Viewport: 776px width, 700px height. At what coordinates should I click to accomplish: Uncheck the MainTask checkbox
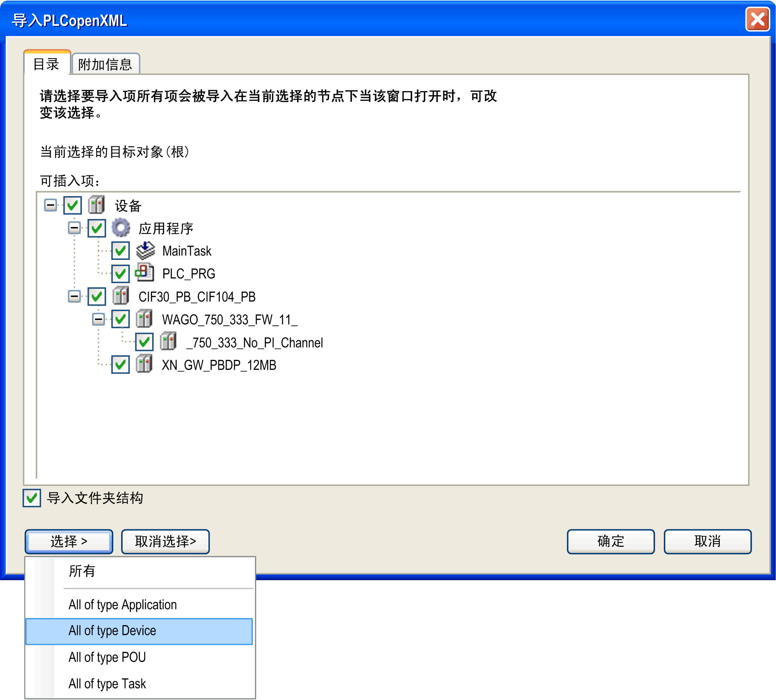coord(121,251)
